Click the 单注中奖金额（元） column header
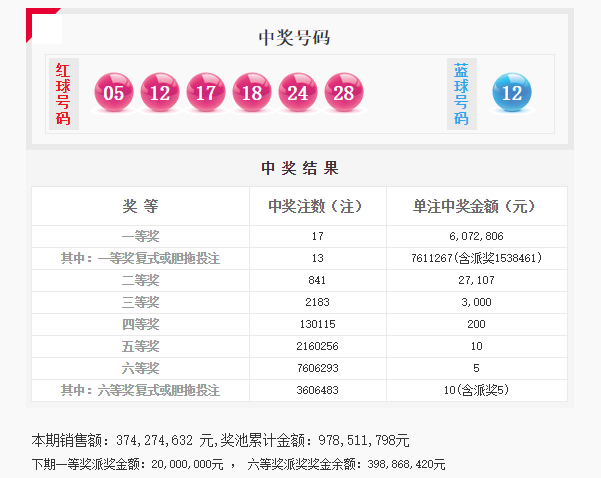Image resolution: width=601 pixels, height=478 pixels. click(474, 206)
